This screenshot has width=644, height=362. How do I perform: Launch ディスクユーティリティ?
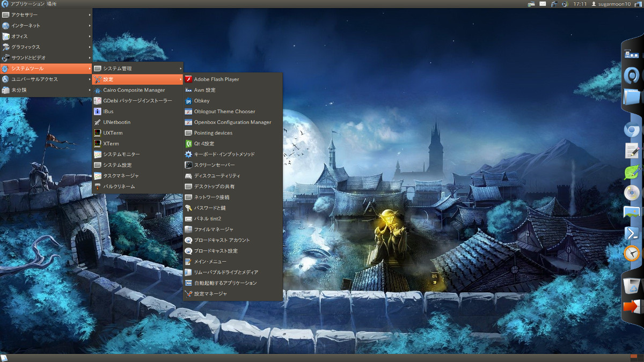[x=233, y=176]
